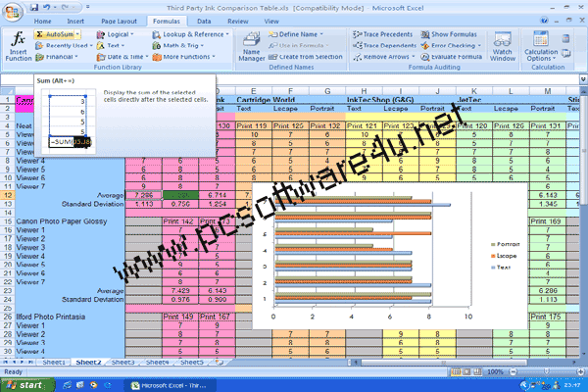Open the Insert Function dialog

(x=19, y=46)
